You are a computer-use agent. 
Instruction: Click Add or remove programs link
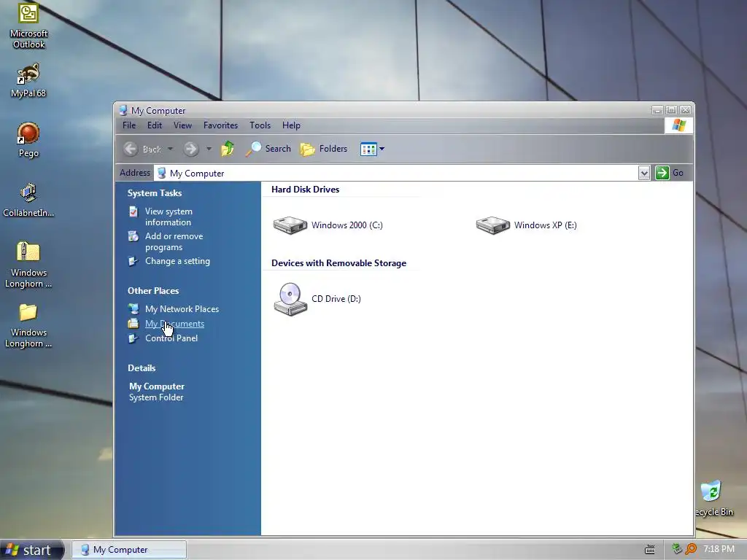pos(174,241)
